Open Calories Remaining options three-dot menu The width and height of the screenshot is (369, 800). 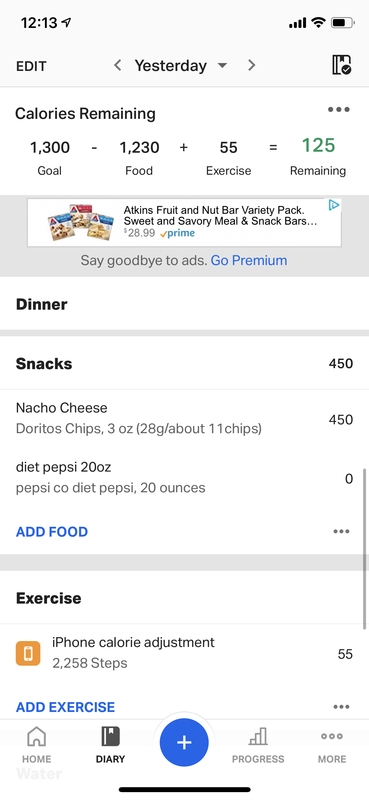[x=339, y=109]
